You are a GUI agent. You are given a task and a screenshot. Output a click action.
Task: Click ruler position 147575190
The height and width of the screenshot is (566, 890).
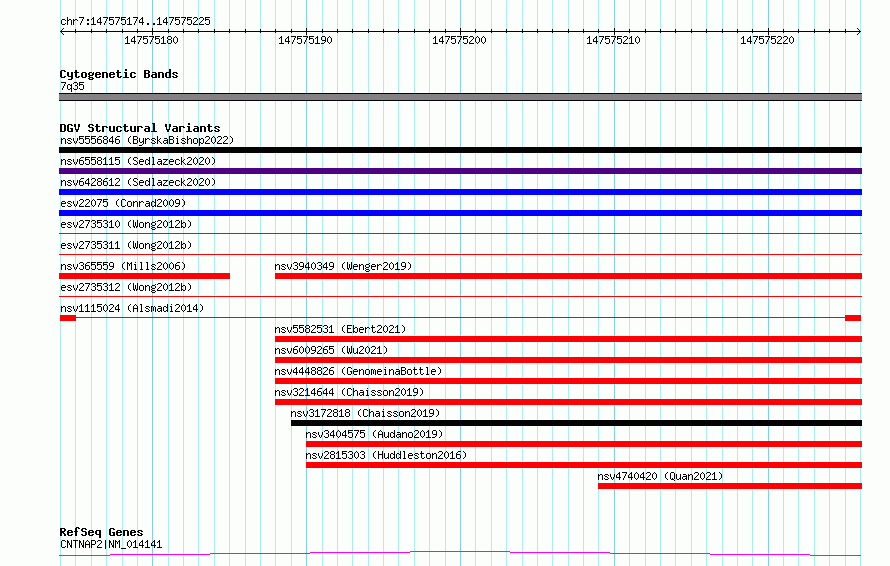tap(305, 40)
